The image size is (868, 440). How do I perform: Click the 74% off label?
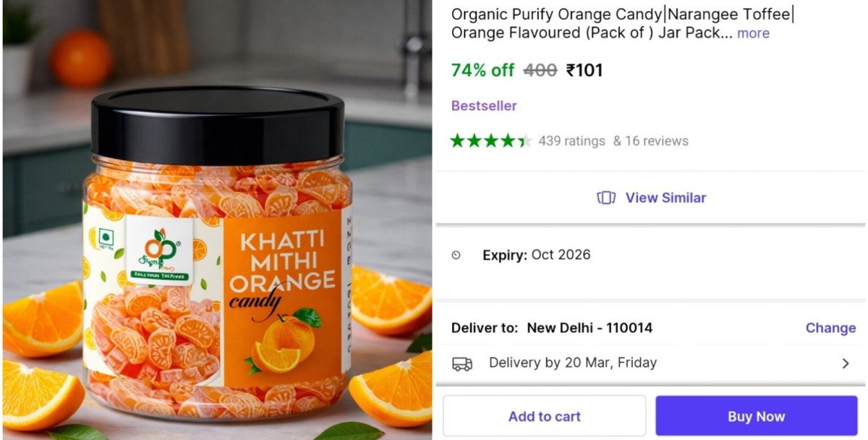coord(482,71)
